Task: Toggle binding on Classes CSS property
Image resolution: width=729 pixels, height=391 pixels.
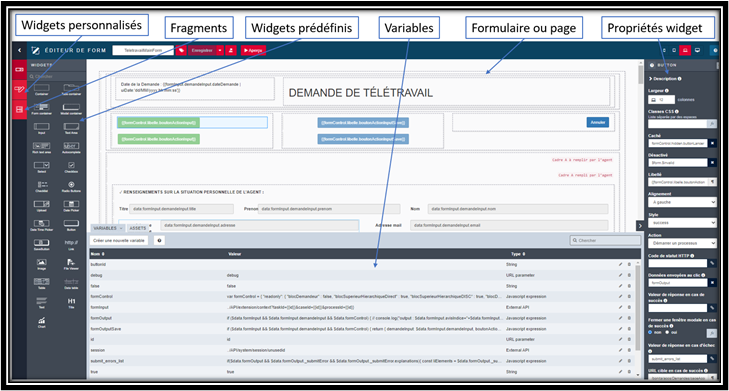Action: [x=712, y=124]
